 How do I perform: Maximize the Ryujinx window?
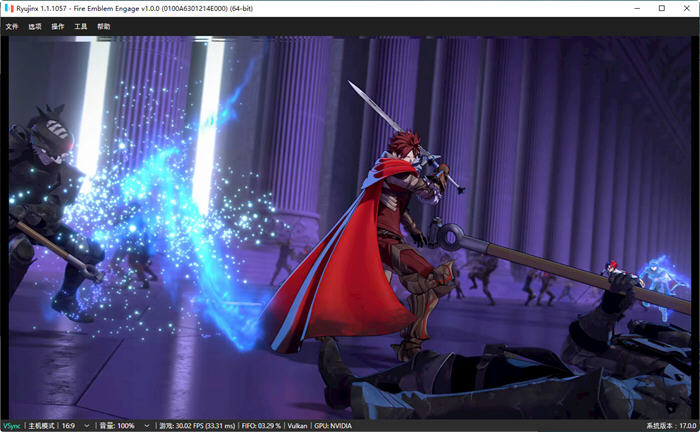(662, 8)
